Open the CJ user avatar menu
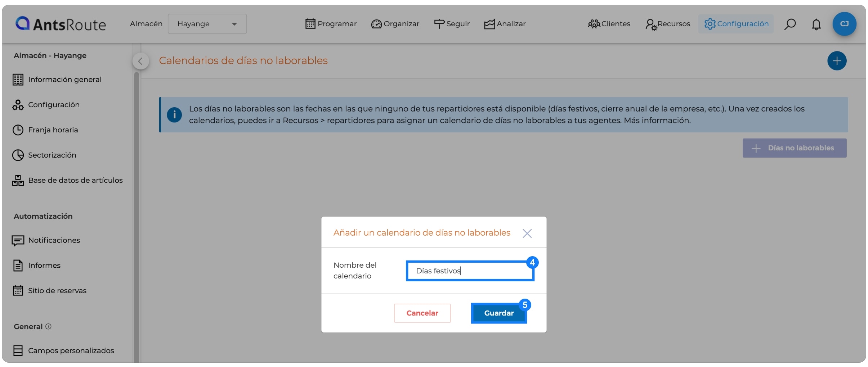Image resolution: width=868 pixels, height=367 pixels. click(844, 24)
